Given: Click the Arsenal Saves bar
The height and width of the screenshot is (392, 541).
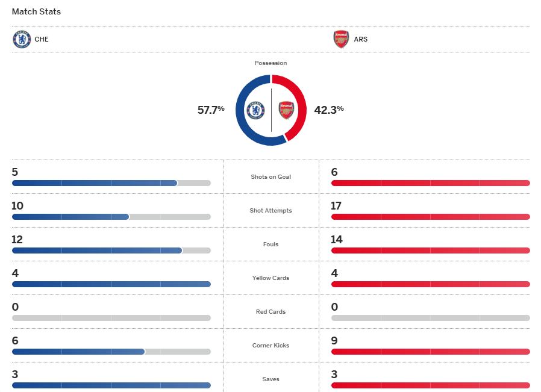Looking at the screenshot, I should 430,385.
